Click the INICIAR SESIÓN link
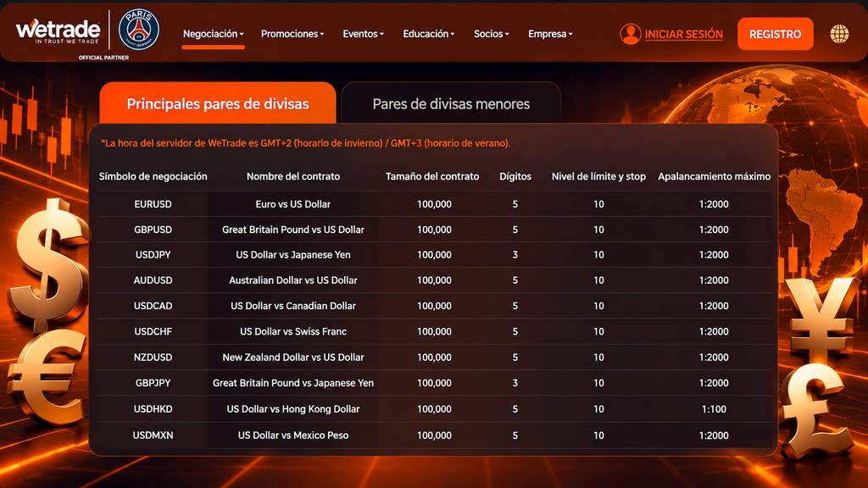The height and width of the screenshot is (488, 868). pos(684,34)
